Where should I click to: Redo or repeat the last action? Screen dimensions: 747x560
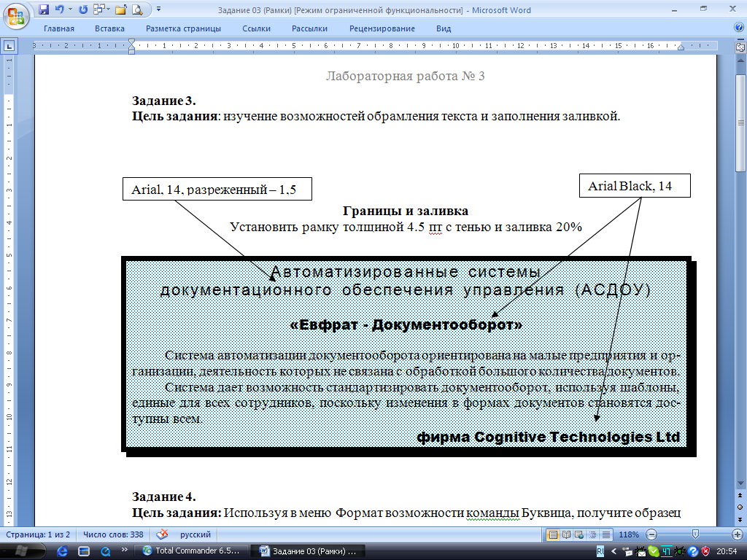(83, 9)
